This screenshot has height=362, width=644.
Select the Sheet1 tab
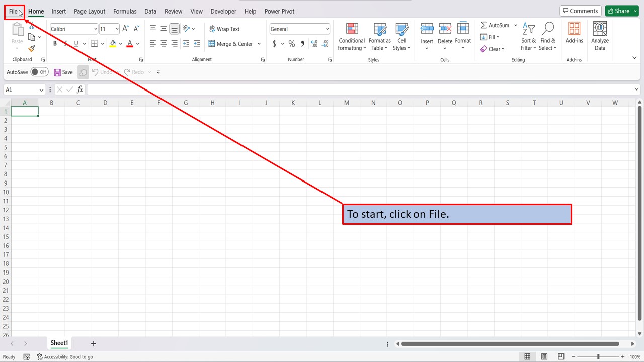59,343
